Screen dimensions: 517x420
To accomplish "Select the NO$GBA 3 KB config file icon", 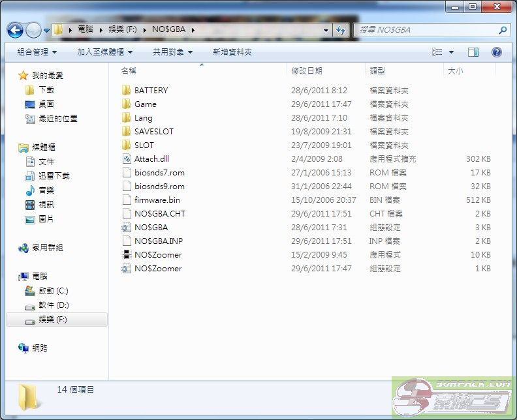I will point(126,228).
